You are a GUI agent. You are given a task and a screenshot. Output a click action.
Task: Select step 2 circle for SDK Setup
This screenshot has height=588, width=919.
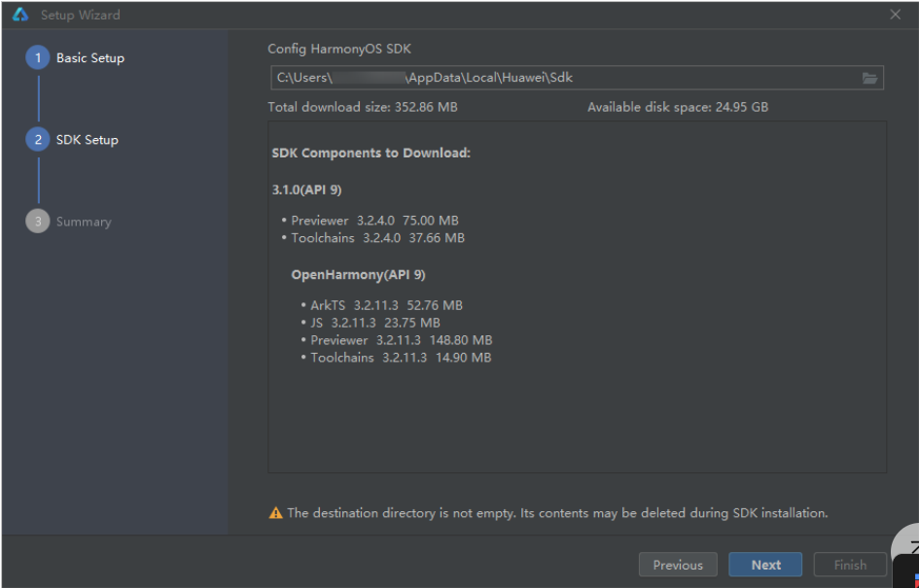tap(38, 139)
